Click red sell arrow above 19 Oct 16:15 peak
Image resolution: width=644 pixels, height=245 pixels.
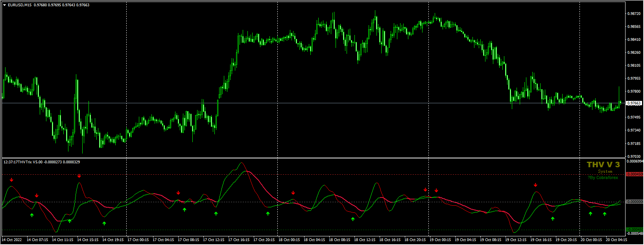(535, 185)
